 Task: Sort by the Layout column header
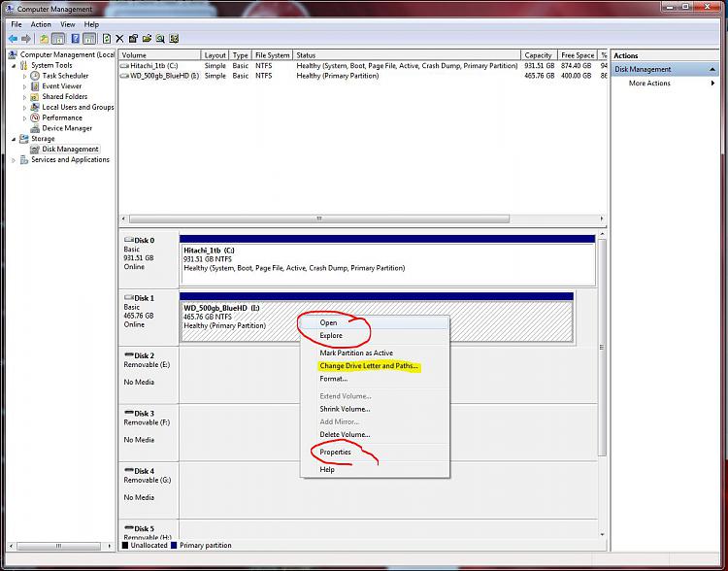pos(215,54)
